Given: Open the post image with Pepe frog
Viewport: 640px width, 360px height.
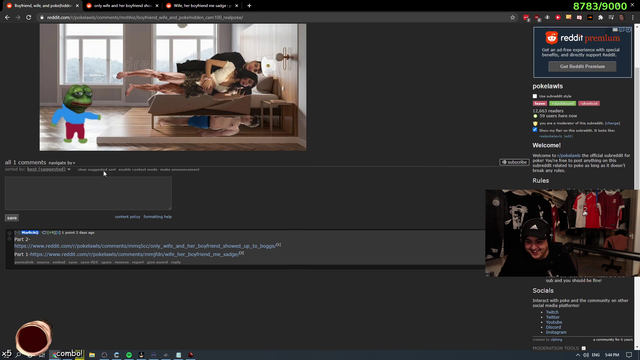Looking at the screenshot, I should [173, 87].
